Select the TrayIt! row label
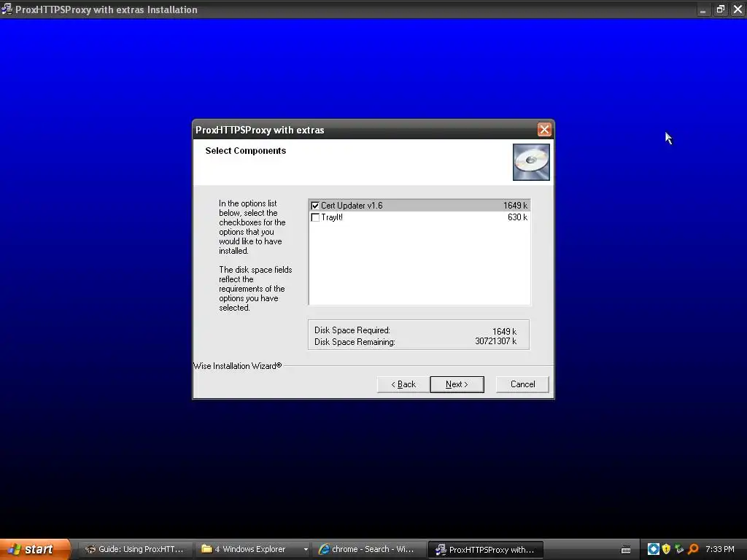 point(332,217)
